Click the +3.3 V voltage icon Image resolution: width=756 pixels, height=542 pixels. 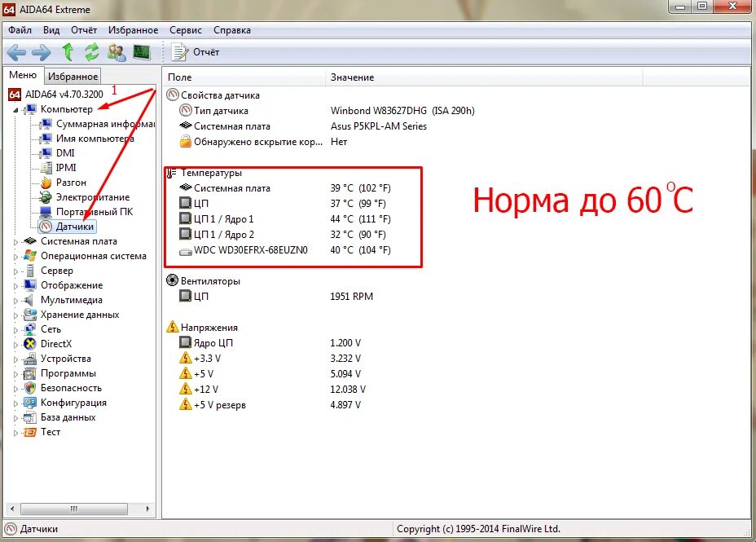coord(186,358)
